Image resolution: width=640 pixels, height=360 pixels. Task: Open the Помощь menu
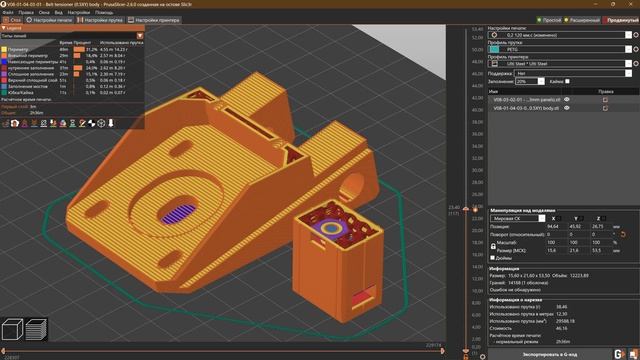click(104, 13)
